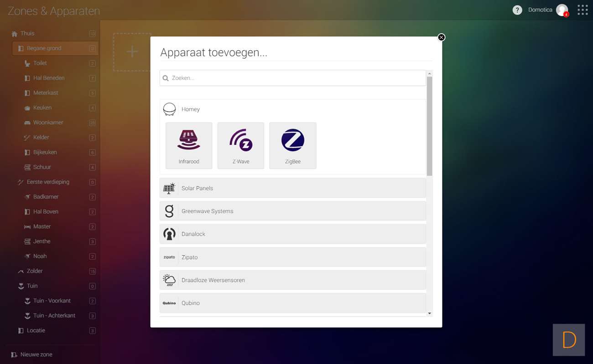Pick the ZigBee tile
The height and width of the screenshot is (364, 593).
click(293, 146)
